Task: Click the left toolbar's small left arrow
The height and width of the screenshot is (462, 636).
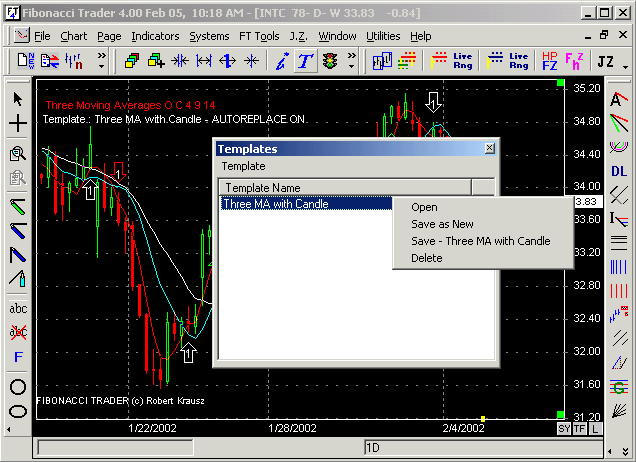Action: pyautogui.click(x=9, y=429)
